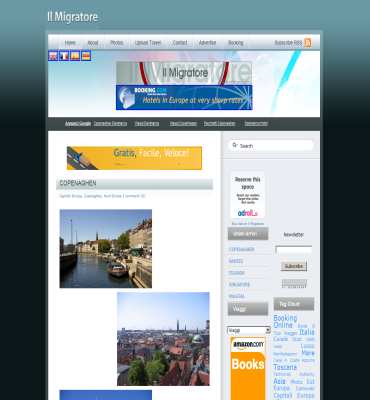The image size is (370, 400).
Task: Open the Booking Online tag
Action: (285, 321)
